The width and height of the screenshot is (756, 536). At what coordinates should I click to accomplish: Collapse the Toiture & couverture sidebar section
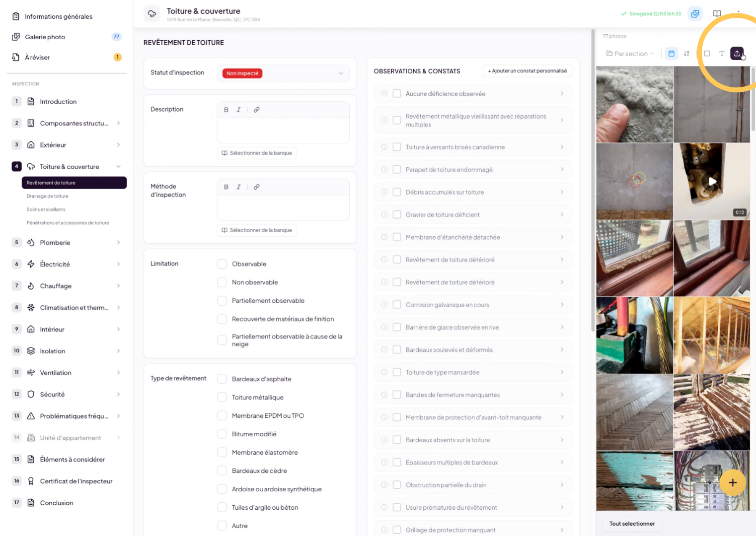[119, 167]
